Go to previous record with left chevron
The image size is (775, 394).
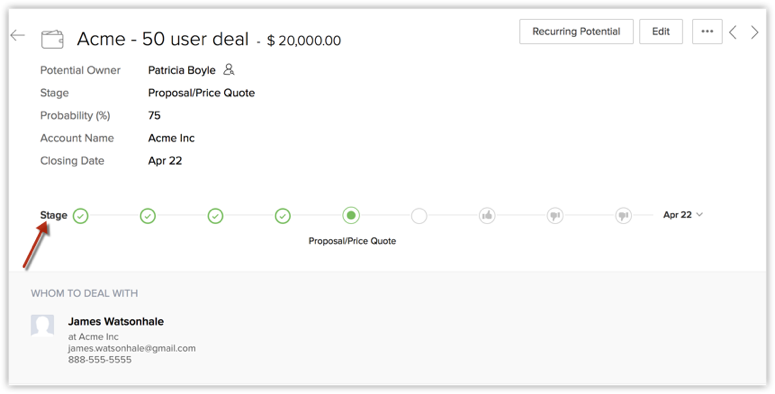pos(733,32)
